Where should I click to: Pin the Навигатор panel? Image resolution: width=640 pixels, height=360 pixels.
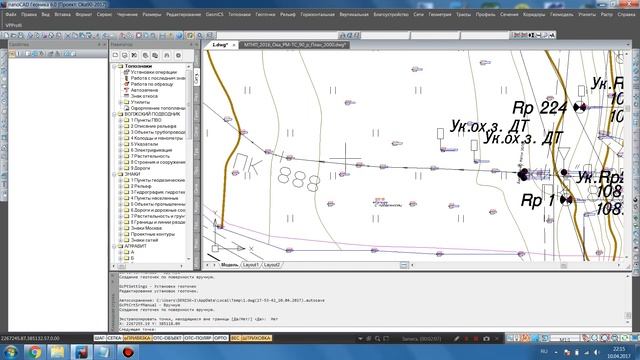point(191,44)
